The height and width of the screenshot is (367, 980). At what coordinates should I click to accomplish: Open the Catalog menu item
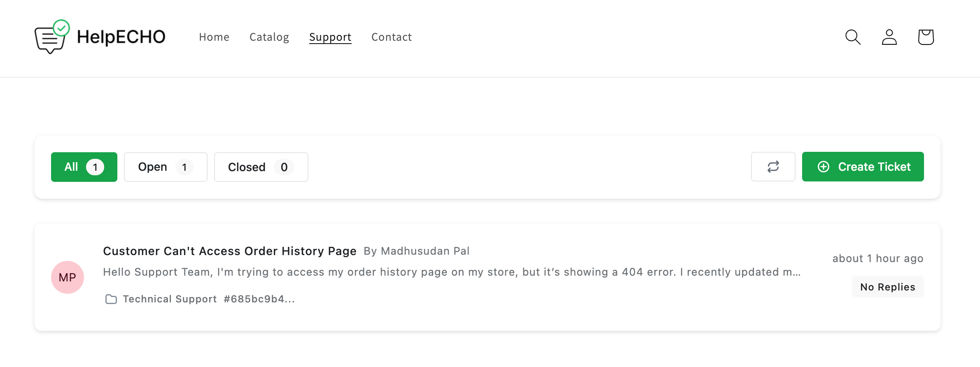269,37
